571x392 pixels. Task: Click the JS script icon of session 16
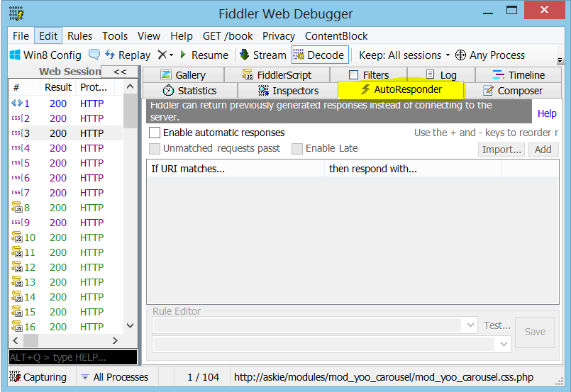[x=17, y=327]
